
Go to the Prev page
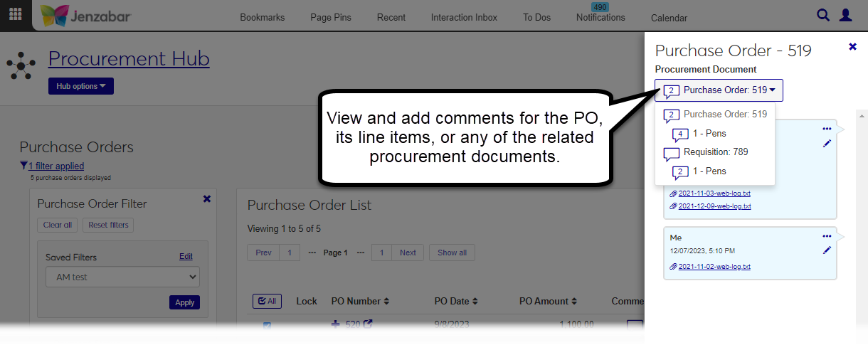[x=263, y=253]
